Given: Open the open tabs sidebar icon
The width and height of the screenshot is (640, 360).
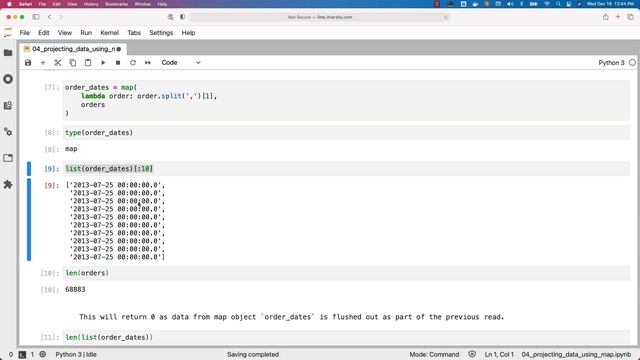Looking at the screenshot, I should coord(8,158).
